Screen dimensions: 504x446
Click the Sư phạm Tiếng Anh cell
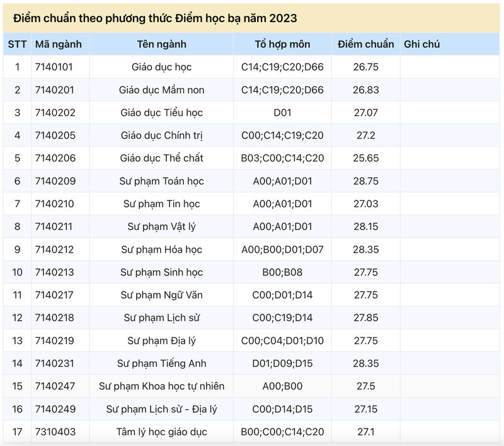click(x=161, y=363)
